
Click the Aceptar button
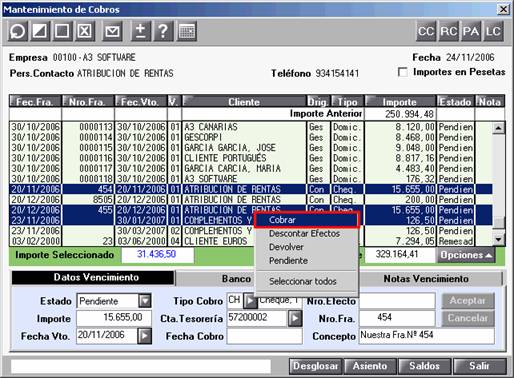[x=468, y=301]
